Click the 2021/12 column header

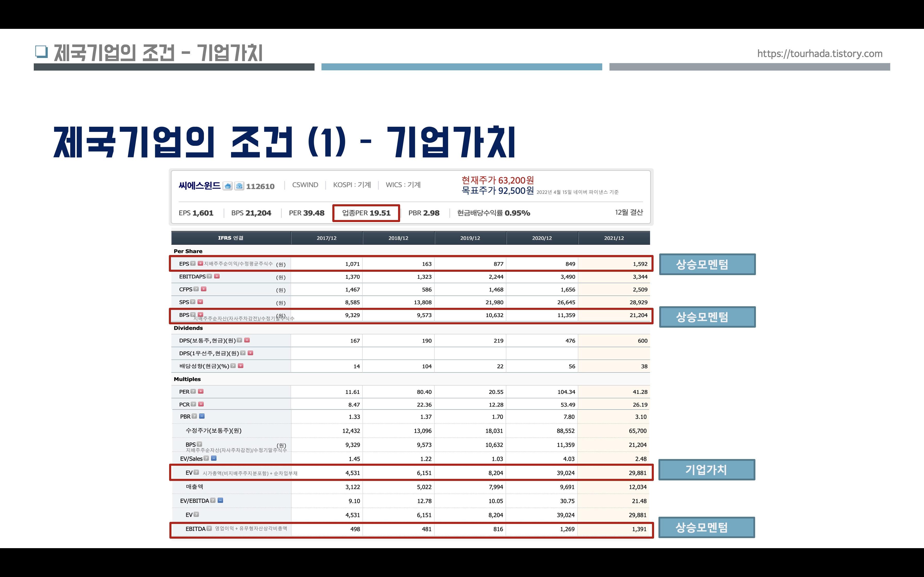coord(614,238)
